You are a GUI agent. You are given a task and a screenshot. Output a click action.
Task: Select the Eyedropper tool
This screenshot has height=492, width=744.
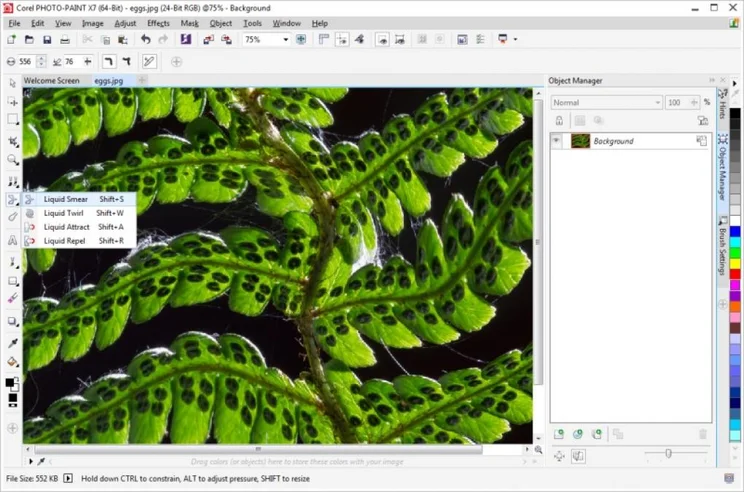[x=12, y=343]
